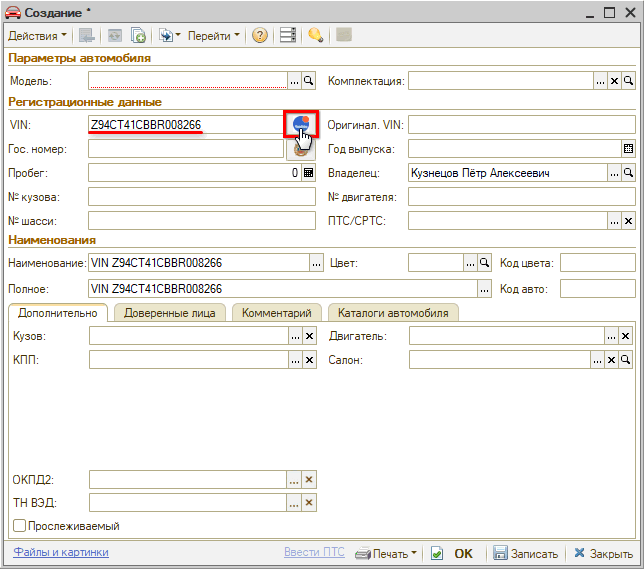Click magnifier icon next to Владелец field
This screenshot has height=569, width=644.
coord(629,173)
